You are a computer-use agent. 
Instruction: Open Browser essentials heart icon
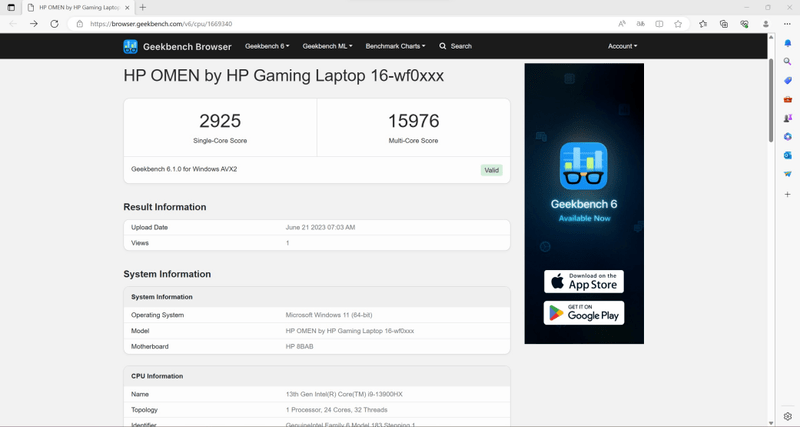[x=744, y=24]
